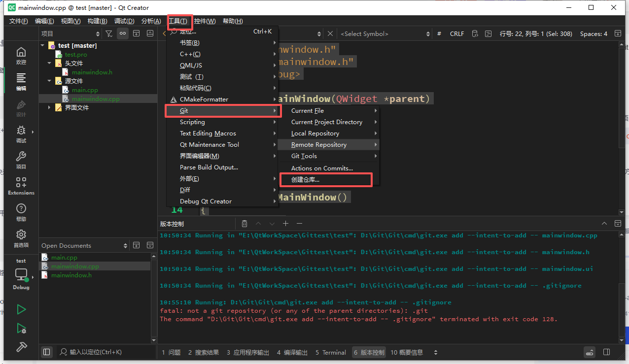The image size is (629, 364).
Task: Open the 分析(A) menu
Action: pyautogui.click(x=151, y=21)
